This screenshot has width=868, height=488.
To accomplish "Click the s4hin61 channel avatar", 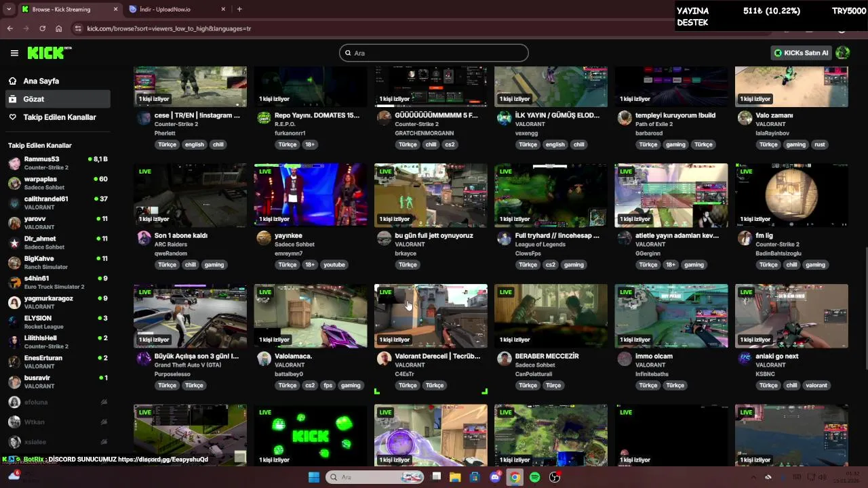I will (14, 282).
